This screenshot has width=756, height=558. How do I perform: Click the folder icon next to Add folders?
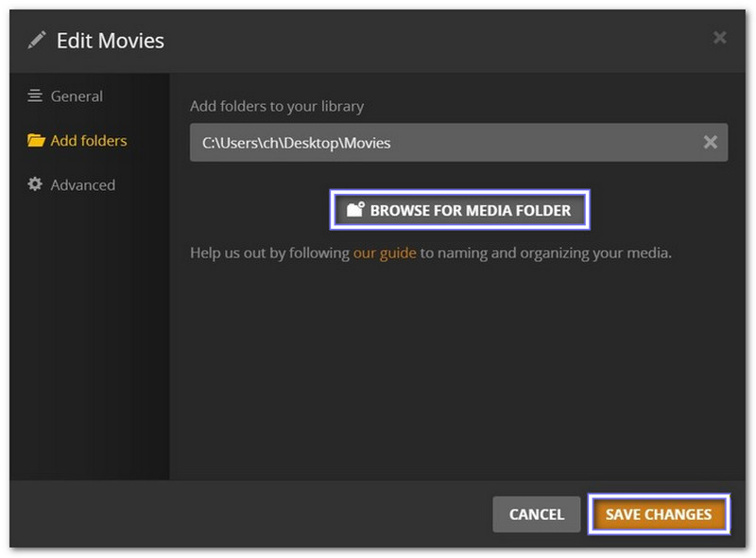coord(38,140)
